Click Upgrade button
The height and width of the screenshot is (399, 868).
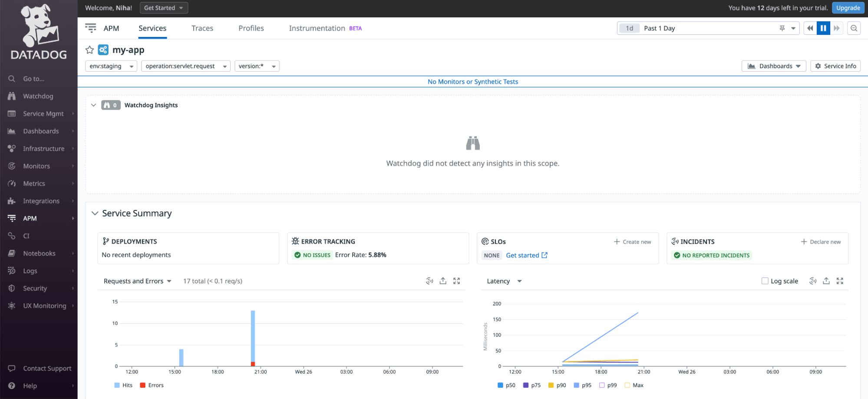[x=848, y=8]
